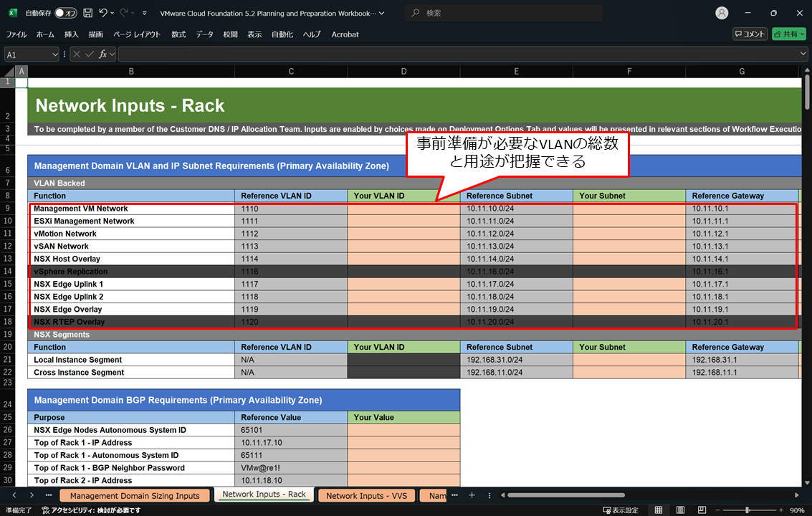Open the ページ レイアウト ribbon tab
Image resolution: width=812 pixels, height=516 pixels.
137,34
